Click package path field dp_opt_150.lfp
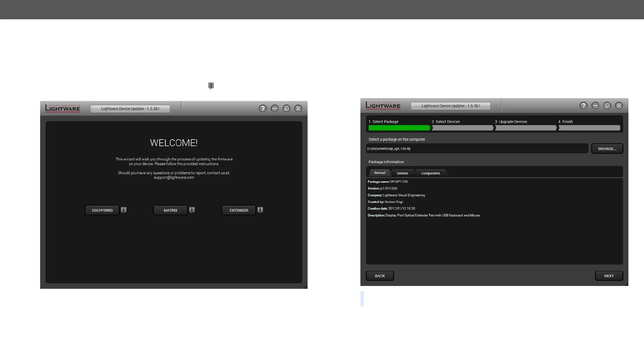This screenshot has width=644, height=362. (x=477, y=149)
